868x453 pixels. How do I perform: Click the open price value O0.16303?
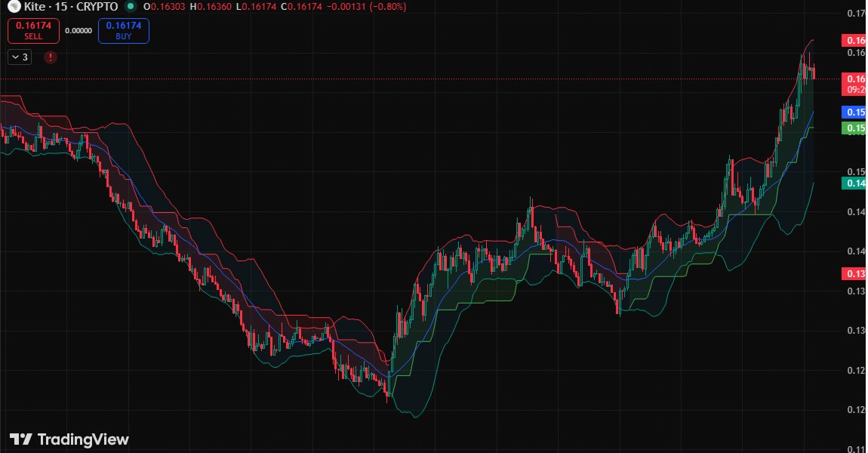(164, 7)
